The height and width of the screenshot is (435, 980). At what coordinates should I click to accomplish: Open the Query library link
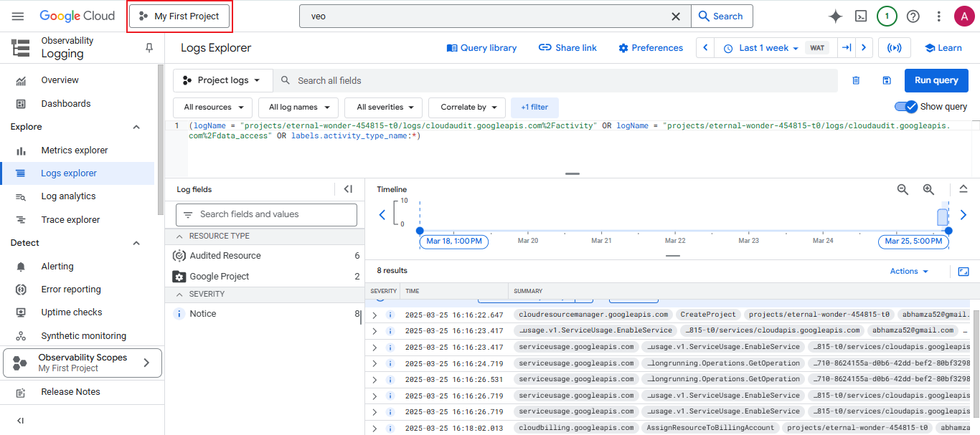tap(481, 48)
